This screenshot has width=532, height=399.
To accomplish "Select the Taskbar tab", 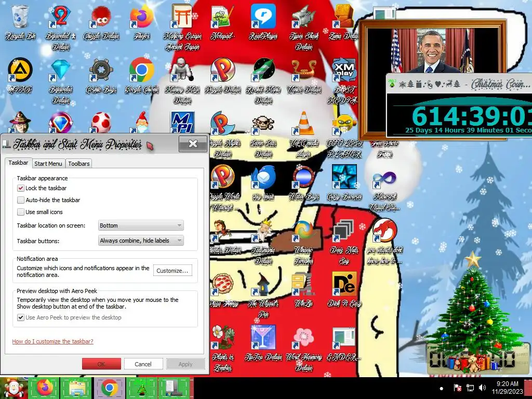I will (x=18, y=163).
